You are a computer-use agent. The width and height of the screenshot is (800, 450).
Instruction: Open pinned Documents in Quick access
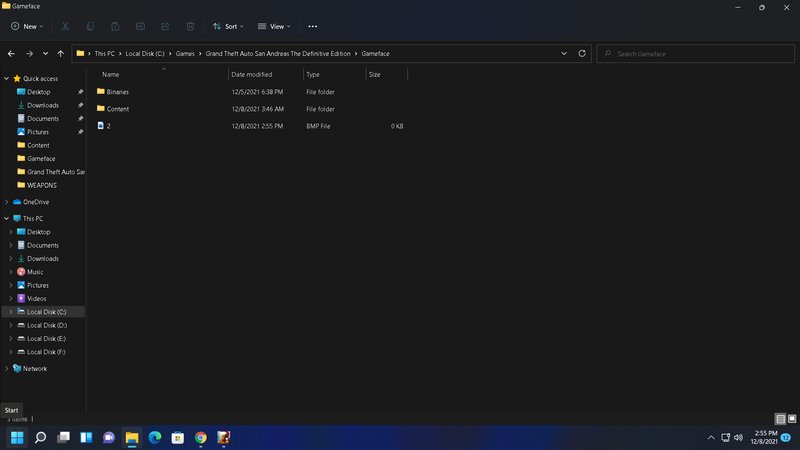pyautogui.click(x=43, y=118)
